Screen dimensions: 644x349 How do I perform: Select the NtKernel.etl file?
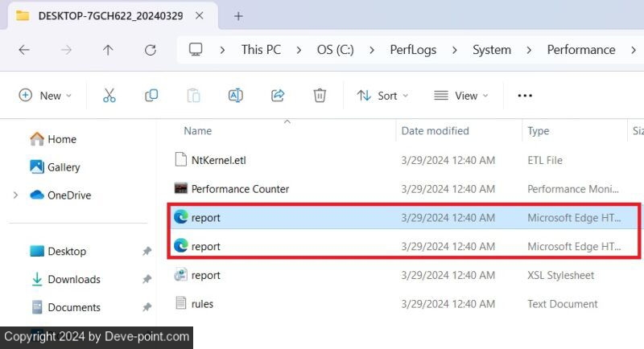pos(218,160)
